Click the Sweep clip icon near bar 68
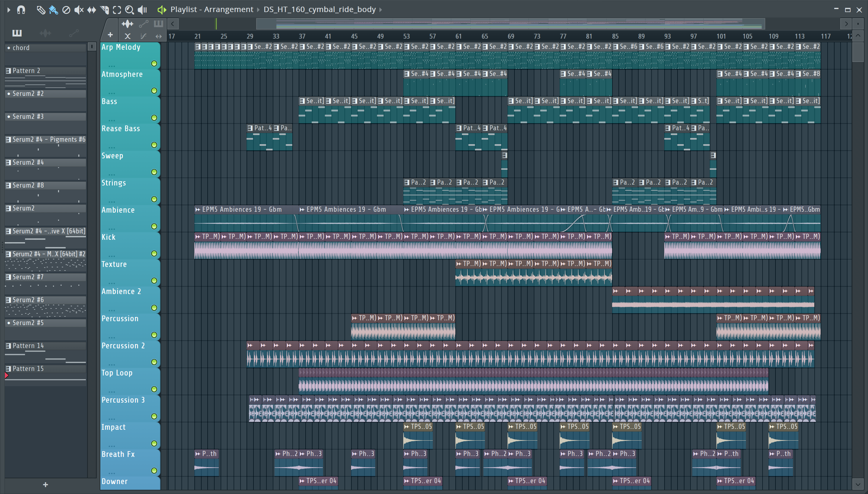The image size is (868, 494). [x=505, y=155]
